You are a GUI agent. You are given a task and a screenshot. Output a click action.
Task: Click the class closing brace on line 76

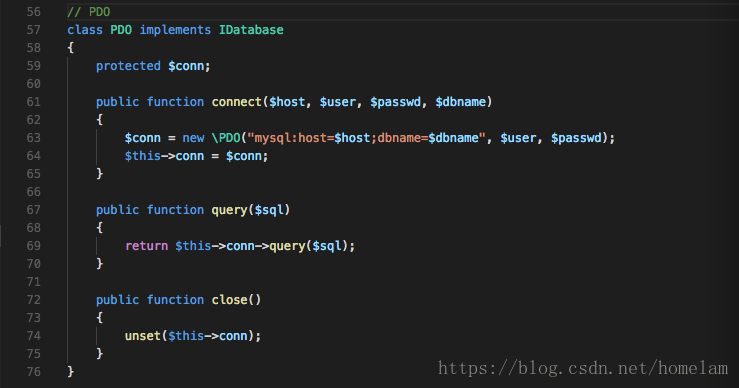click(x=71, y=372)
